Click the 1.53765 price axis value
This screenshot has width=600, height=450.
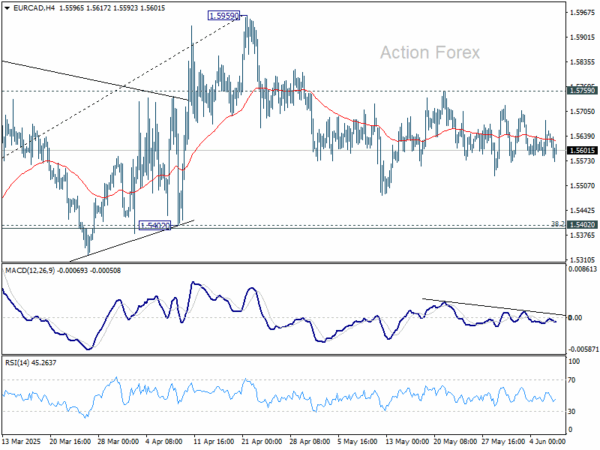[582, 235]
